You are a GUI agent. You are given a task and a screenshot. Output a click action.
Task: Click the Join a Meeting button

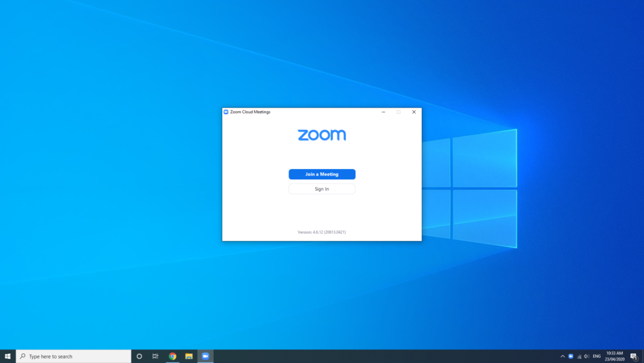click(321, 174)
